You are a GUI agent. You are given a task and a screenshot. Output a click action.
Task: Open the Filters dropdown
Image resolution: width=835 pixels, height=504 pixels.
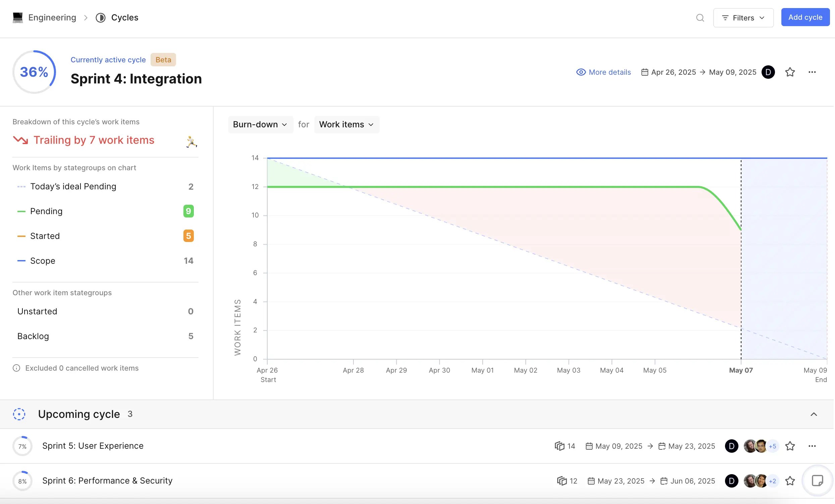pyautogui.click(x=743, y=18)
